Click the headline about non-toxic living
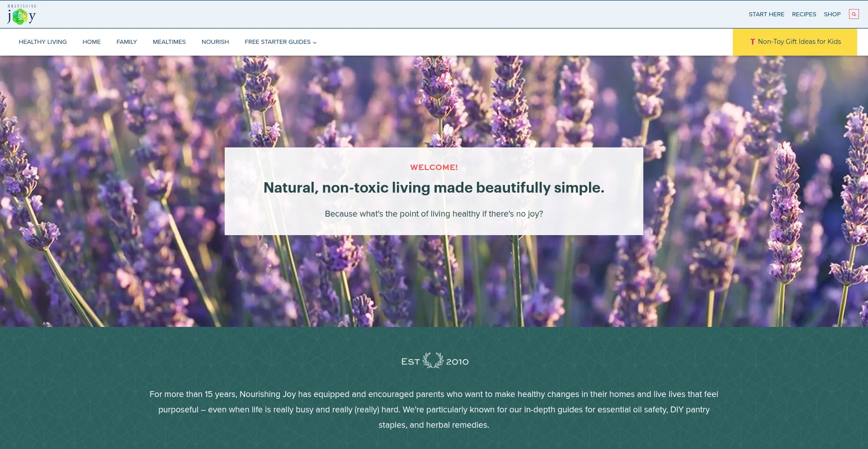 [434, 187]
